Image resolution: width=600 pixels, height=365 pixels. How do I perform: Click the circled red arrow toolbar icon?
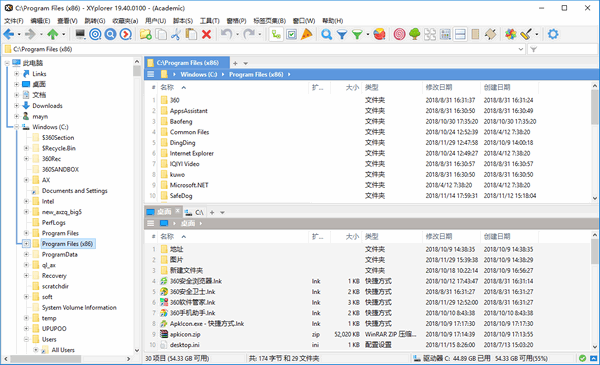pos(125,34)
